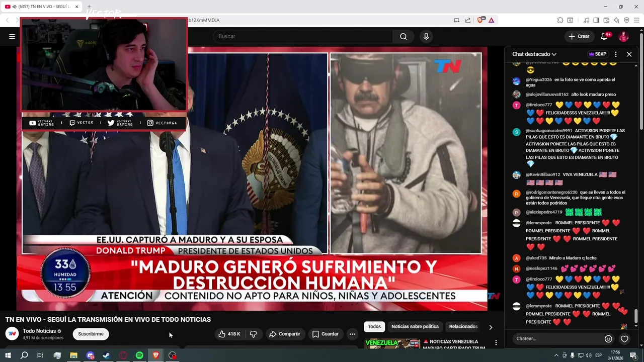Open the Noticias Venezuela suggested video thumbnail
Image resolution: width=644 pixels, height=362 pixels.
[392, 343]
